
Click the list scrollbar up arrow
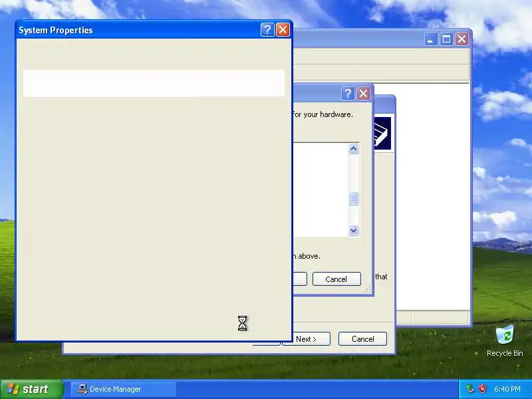(353, 148)
